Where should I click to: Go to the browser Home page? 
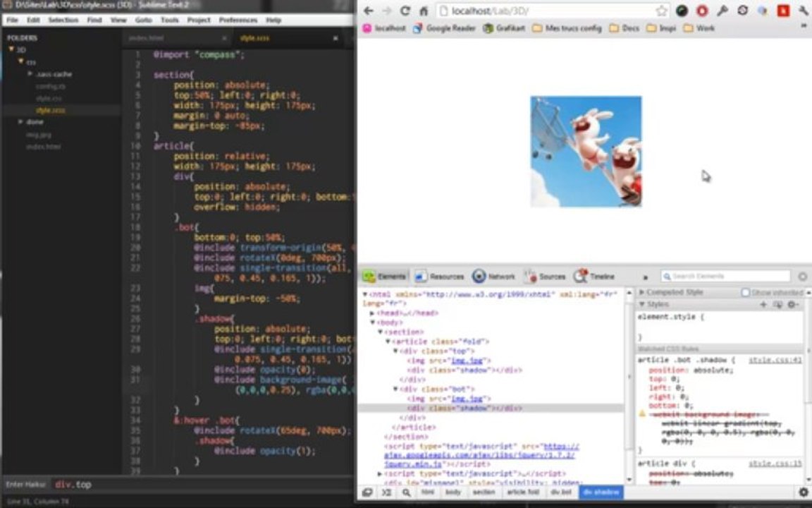424,11
